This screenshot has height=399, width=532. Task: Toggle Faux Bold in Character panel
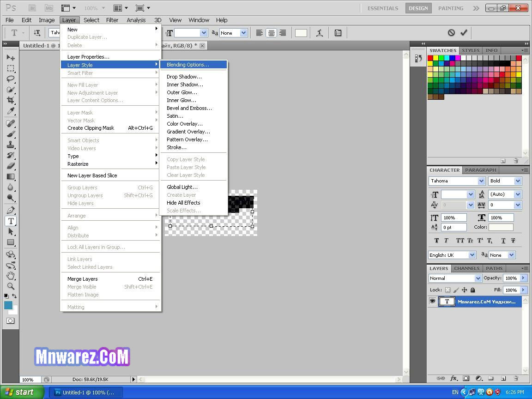click(437, 240)
